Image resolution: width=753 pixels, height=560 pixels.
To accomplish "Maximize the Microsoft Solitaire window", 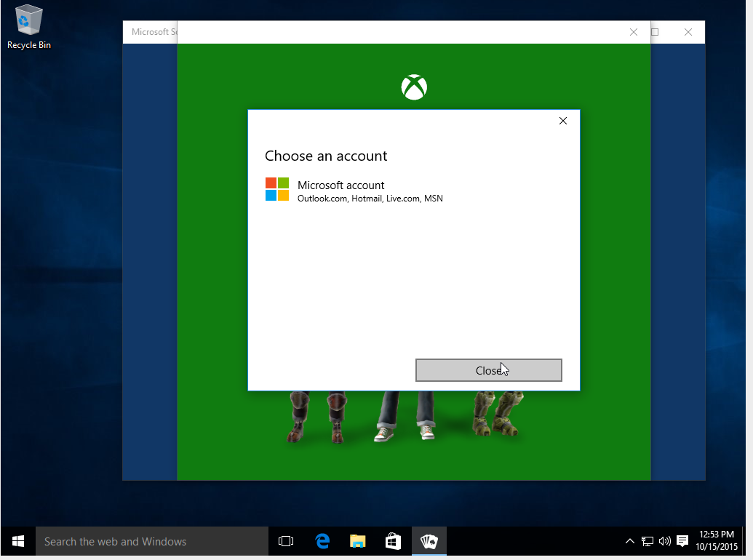I will pyautogui.click(x=655, y=32).
